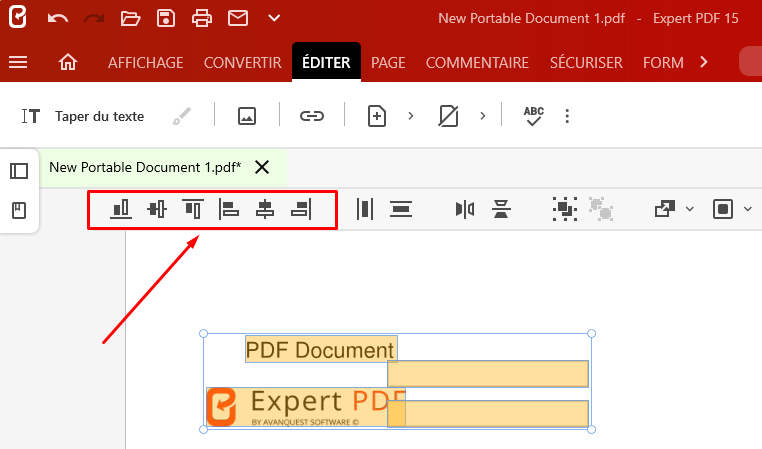Run spell check with the ABC icon
This screenshot has width=762, height=449.
tap(534, 116)
